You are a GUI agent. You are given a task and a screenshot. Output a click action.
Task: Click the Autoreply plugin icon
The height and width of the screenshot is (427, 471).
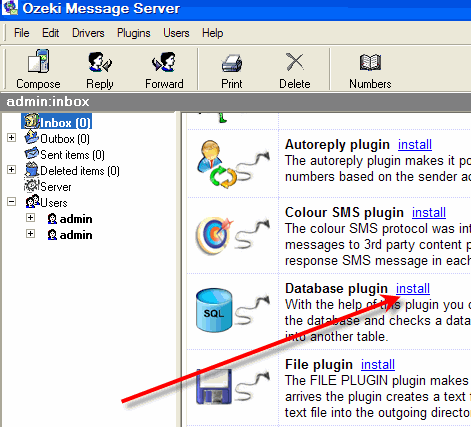[217, 164]
